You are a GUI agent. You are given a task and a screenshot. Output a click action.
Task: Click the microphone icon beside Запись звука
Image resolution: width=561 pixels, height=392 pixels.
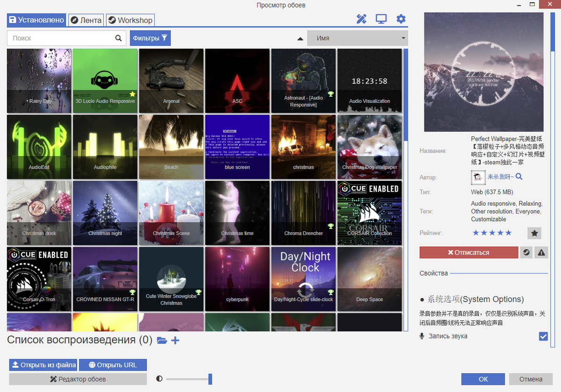[422, 336]
